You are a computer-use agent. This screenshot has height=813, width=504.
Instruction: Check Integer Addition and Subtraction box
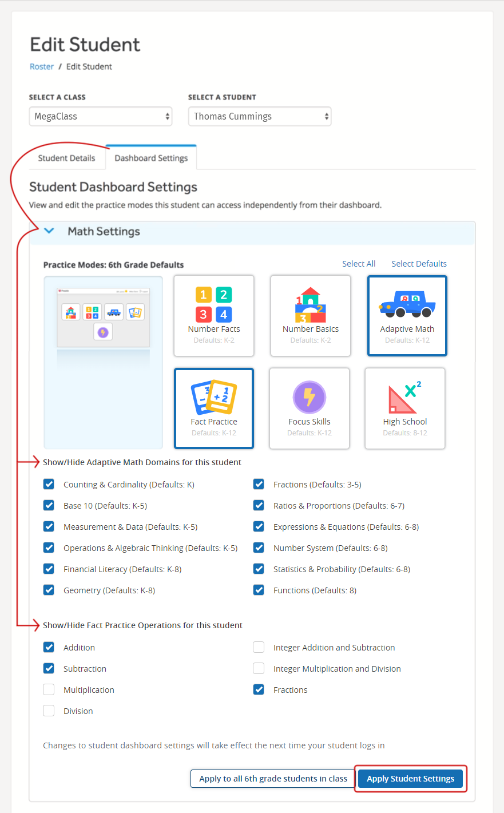(x=259, y=648)
